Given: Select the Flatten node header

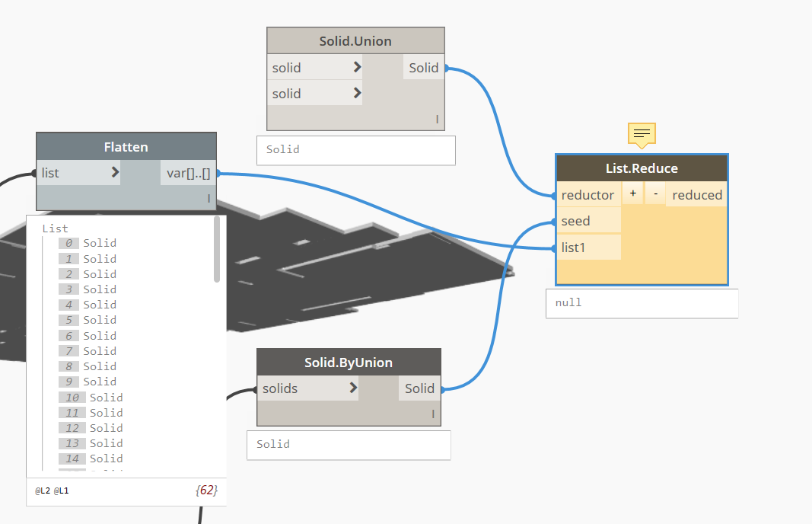Looking at the screenshot, I should pyautogui.click(x=126, y=147).
